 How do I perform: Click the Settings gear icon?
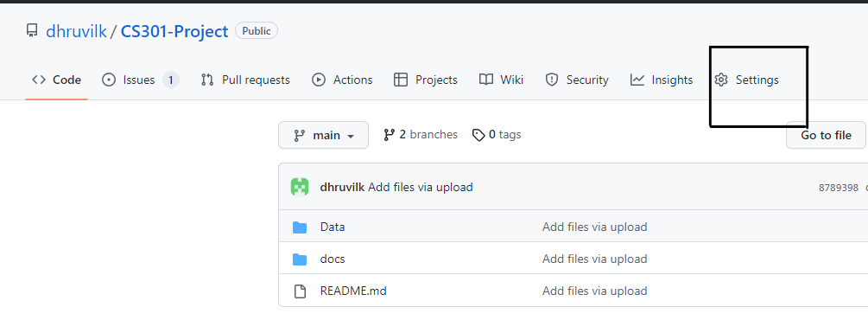tap(721, 80)
